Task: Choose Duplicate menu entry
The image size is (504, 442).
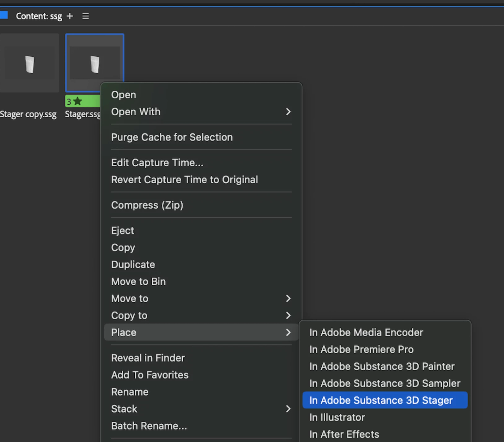Action: point(201,265)
